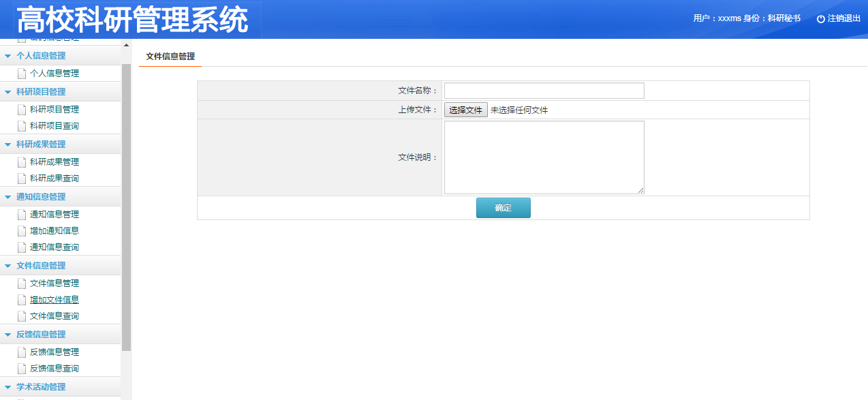The height and width of the screenshot is (400, 868).
Task: Click the page icon beside 文件信息查询
Action: coord(22,316)
